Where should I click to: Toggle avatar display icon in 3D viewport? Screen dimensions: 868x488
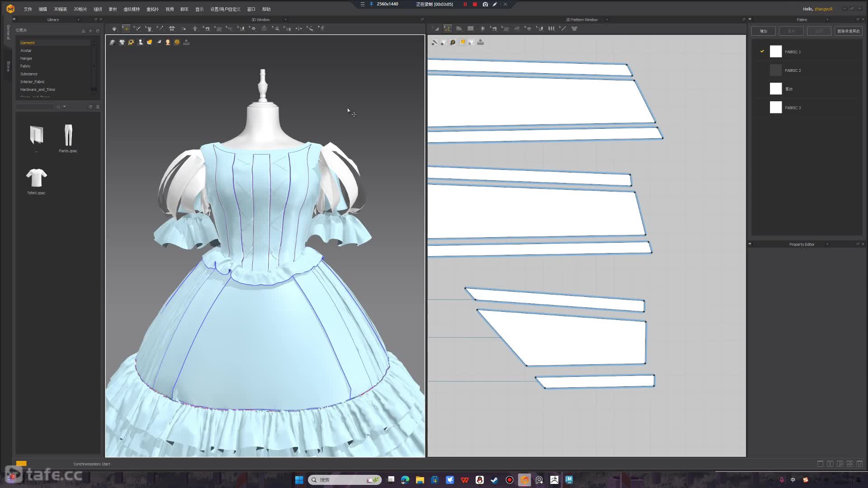click(x=140, y=42)
